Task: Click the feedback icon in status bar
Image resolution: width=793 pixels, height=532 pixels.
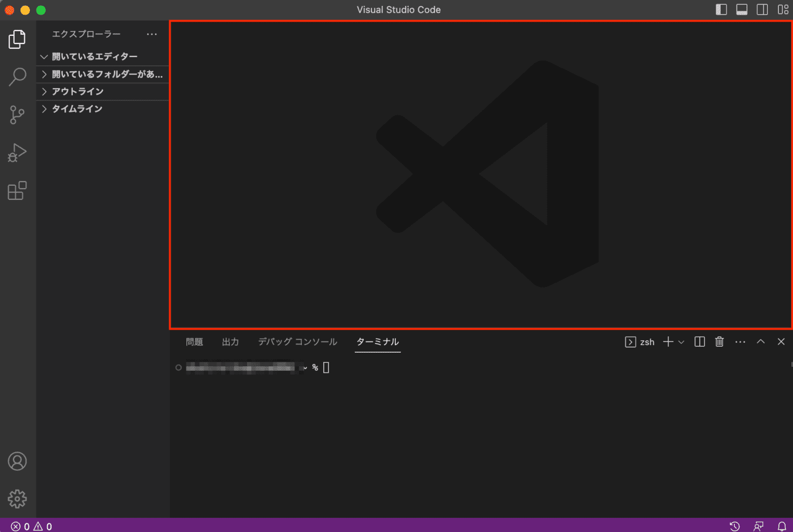Action: coord(759,526)
